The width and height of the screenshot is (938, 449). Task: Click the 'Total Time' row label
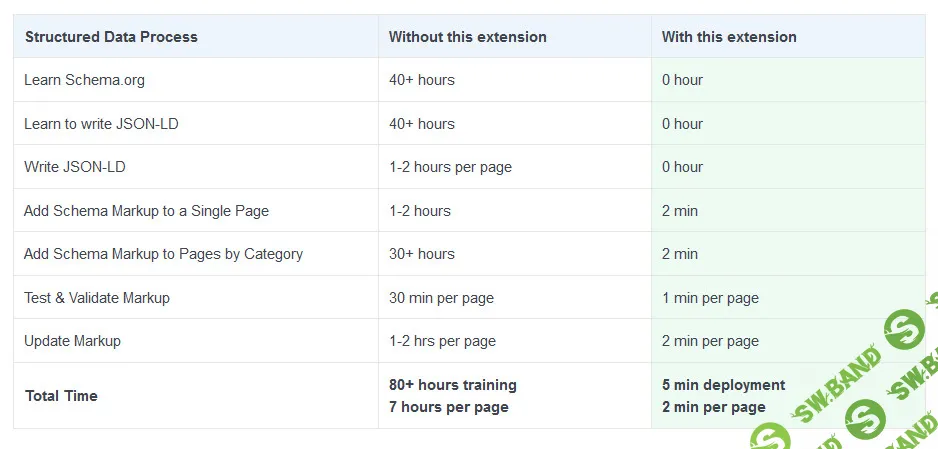tap(61, 396)
